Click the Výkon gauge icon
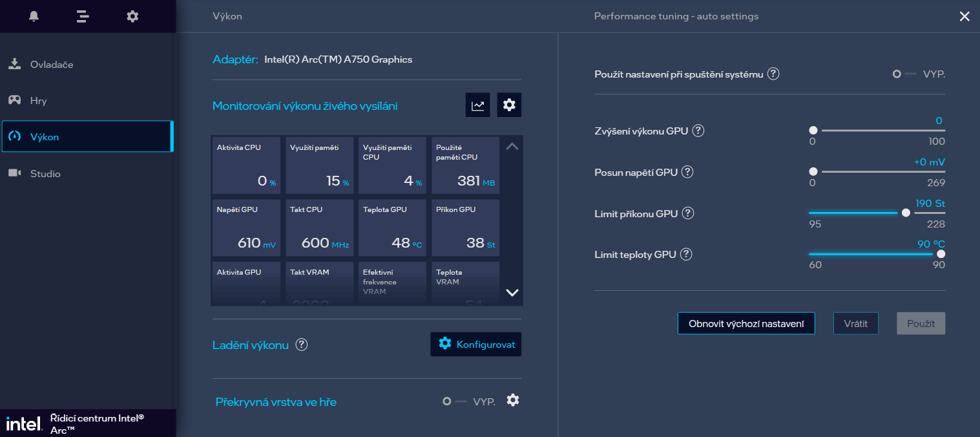This screenshot has width=980, height=437. coord(14,136)
